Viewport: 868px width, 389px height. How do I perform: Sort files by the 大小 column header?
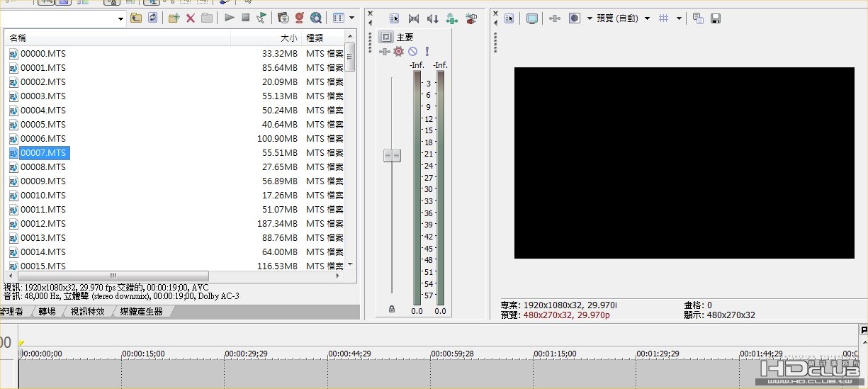(x=266, y=38)
